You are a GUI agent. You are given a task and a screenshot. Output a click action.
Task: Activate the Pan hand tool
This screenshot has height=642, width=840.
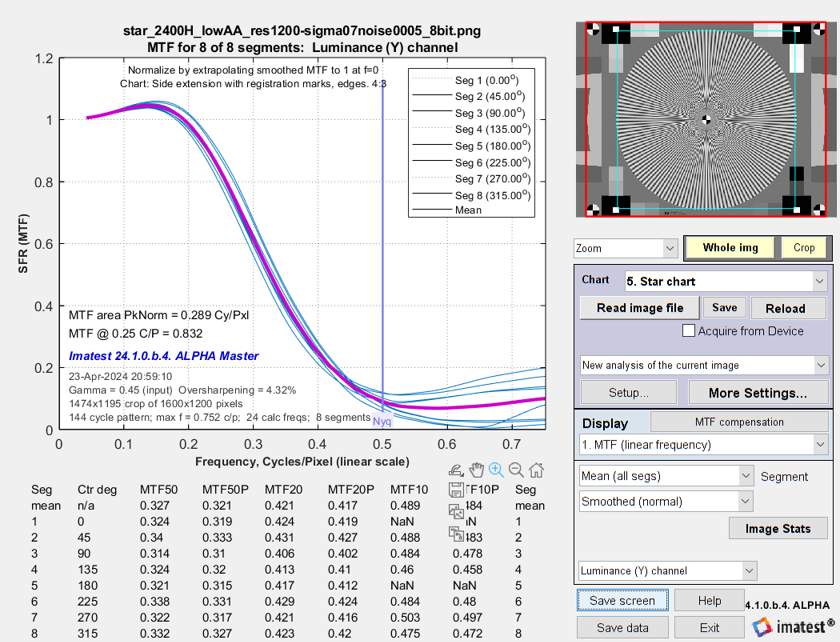click(x=477, y=470)
